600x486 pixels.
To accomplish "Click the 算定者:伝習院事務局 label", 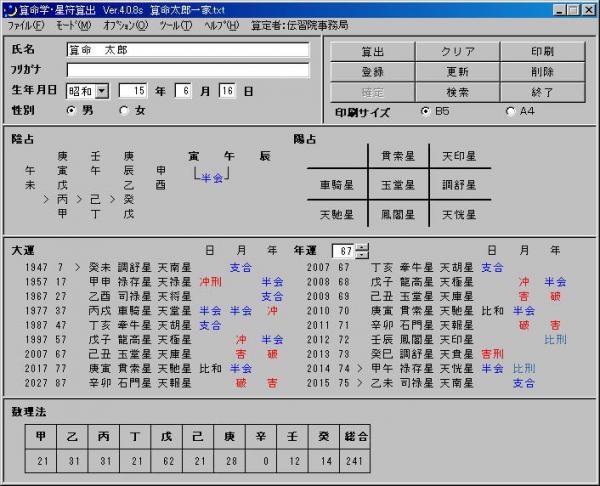I will [300, 26].
